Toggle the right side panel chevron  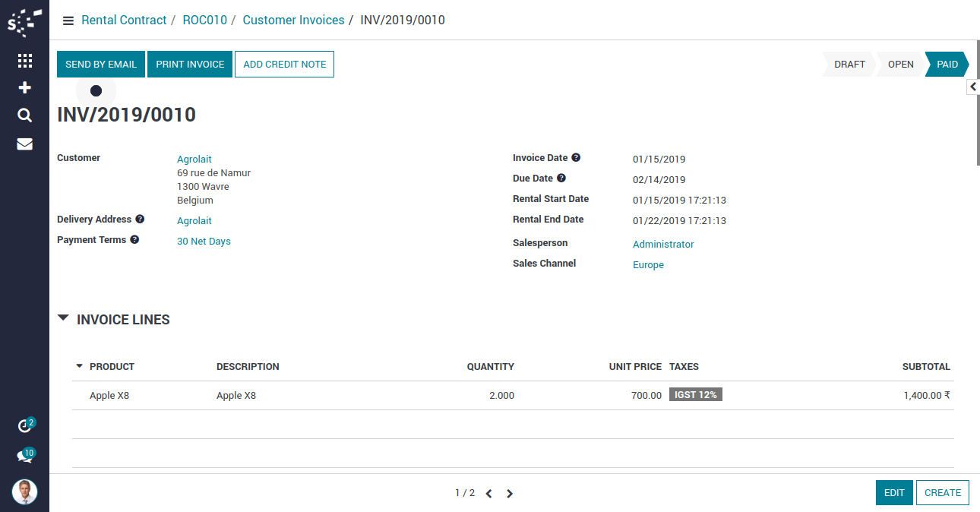pyautogui.click(x=972, y=87)
